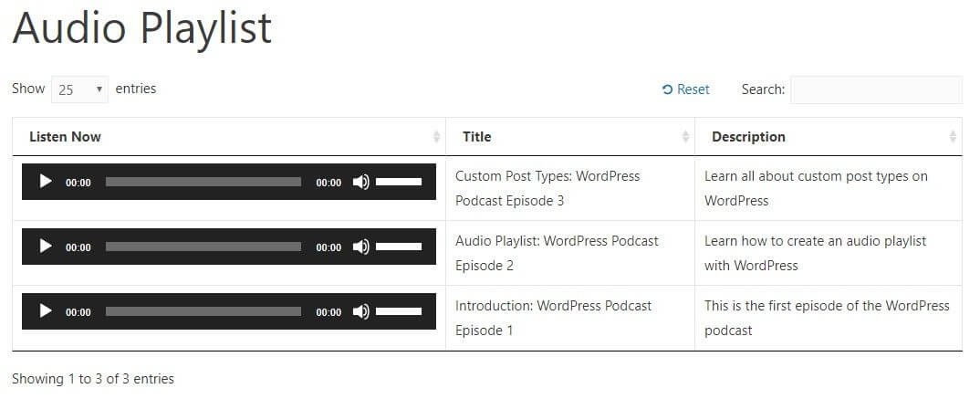Image resolution: width=980 pixels, height=420 pixels.
Task: Adjust volume slider for Audio Playlist episode 2
Action: pos(399,247)
